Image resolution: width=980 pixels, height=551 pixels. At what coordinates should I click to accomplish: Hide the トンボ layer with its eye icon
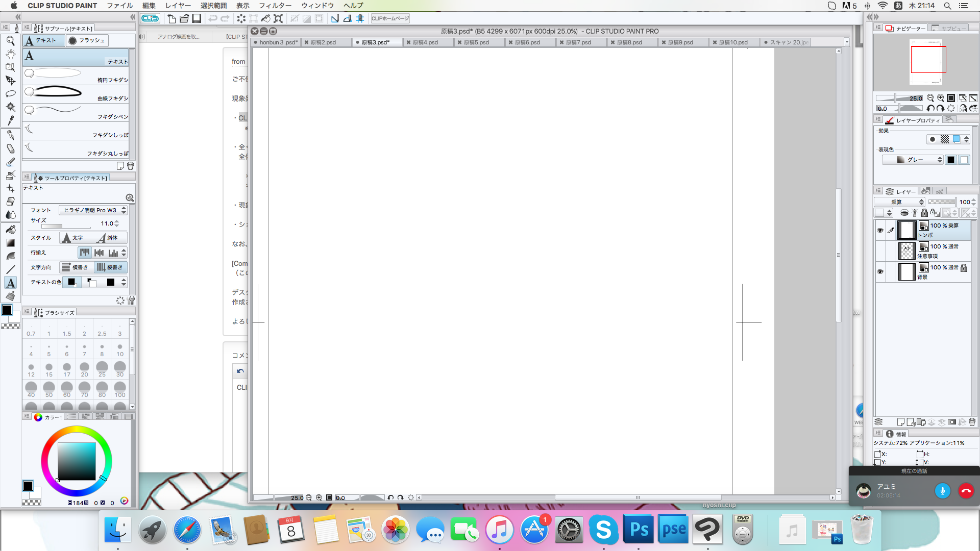coord(880,230)
